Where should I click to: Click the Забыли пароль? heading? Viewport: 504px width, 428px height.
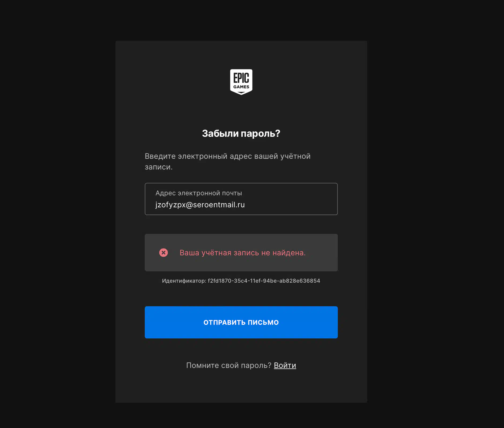[x=241, y=133]
